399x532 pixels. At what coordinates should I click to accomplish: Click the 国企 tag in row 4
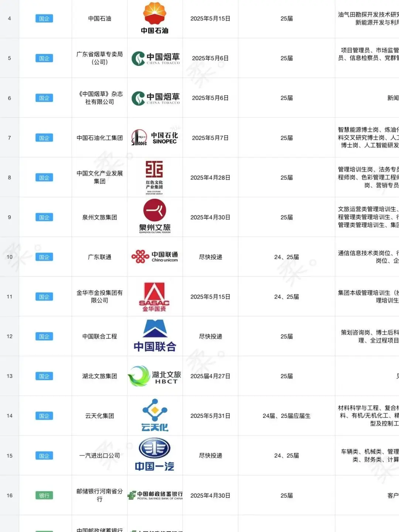(44, 18)
